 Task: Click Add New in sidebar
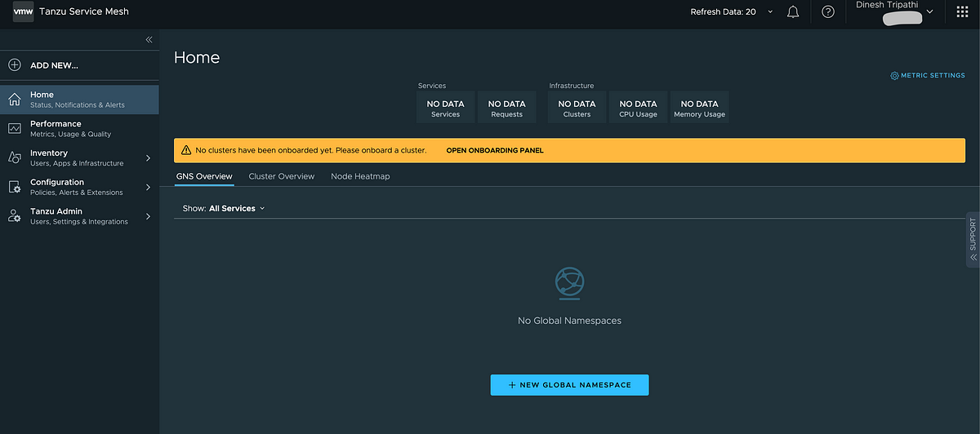click(x=79, y=65)
